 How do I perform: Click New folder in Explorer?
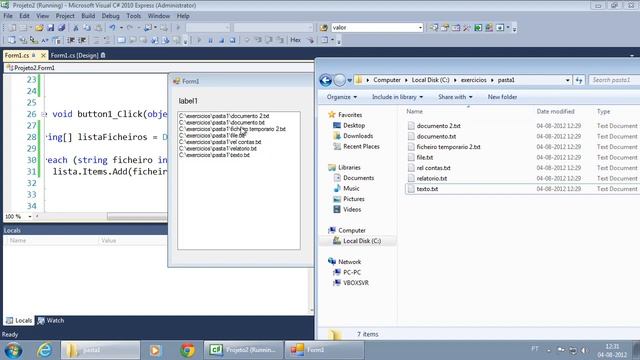[502, 97]
